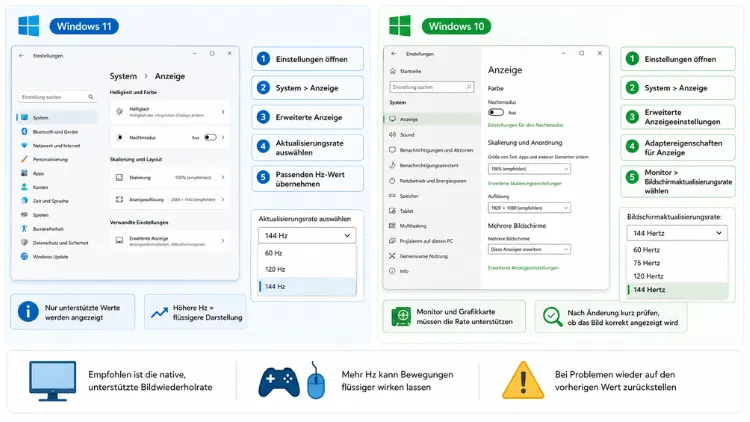
Task: Click the Gemeinsame Nutzung icon
Action: (x=392, y=256)
